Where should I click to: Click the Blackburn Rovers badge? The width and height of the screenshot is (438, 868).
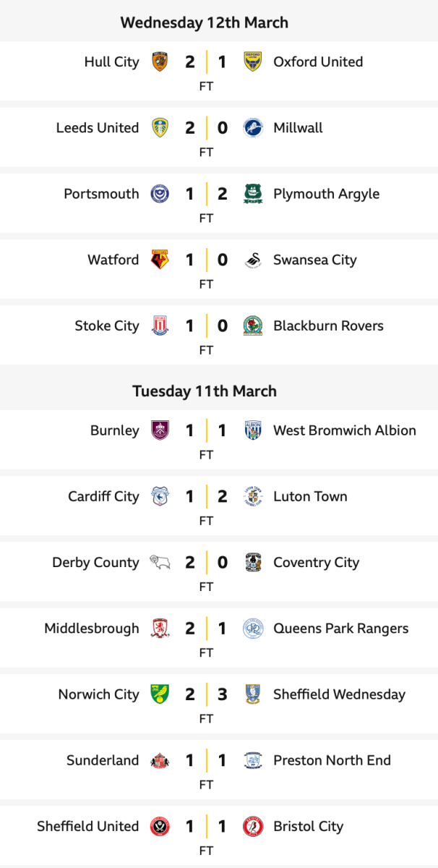pos(252,326)
